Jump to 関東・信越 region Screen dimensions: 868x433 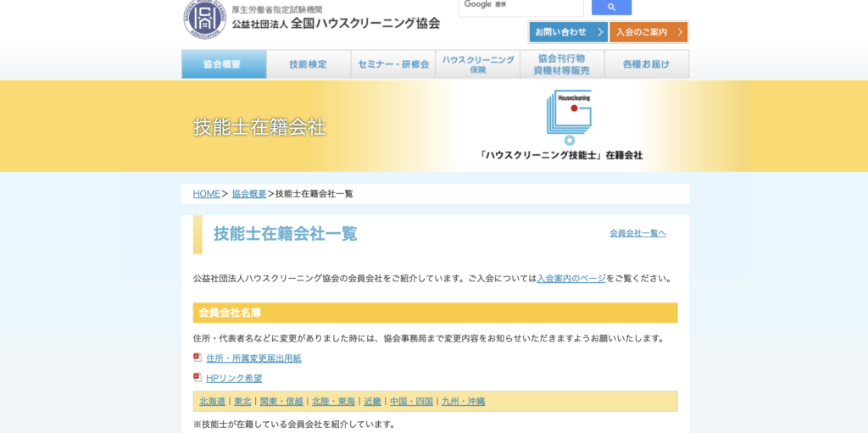(x=281, y=402)
